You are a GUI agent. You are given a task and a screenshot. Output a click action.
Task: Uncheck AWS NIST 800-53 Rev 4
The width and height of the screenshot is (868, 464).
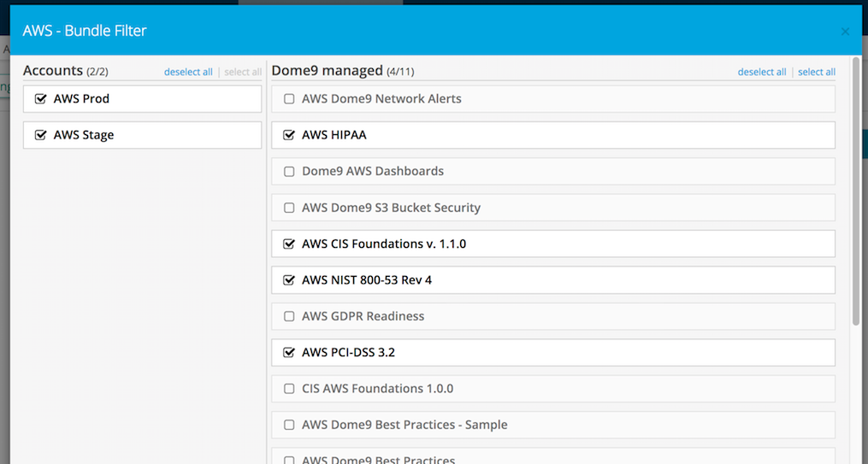[289, 280]
